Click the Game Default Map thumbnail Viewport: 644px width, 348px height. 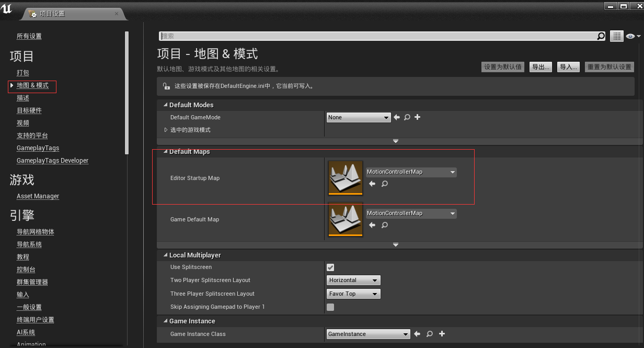click(x=346, y=219)
